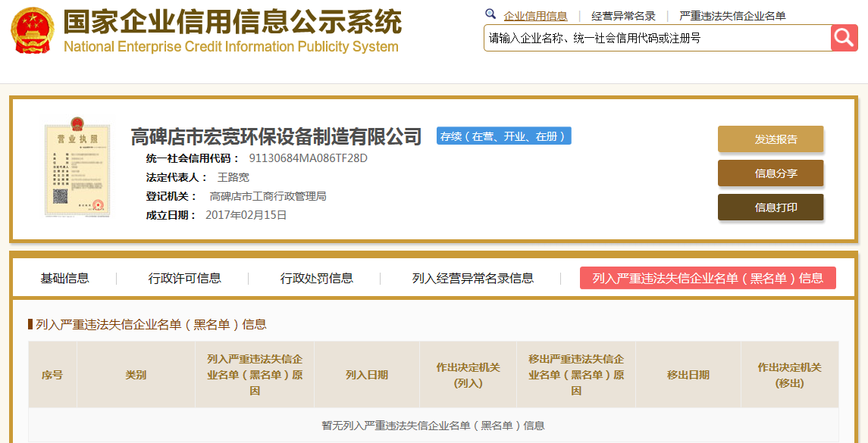Click the red search magnifier button
This screenshot has width=868, height=443.
point(844,38)
